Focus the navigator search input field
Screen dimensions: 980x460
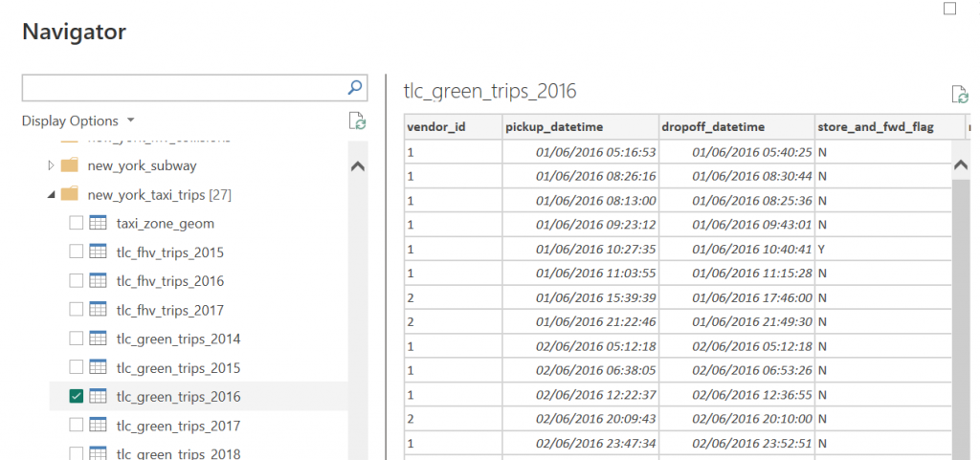point(182,87)
